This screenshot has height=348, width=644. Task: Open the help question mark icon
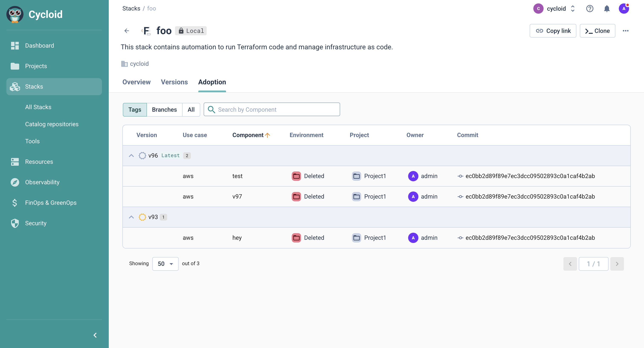tap(590, 9)
